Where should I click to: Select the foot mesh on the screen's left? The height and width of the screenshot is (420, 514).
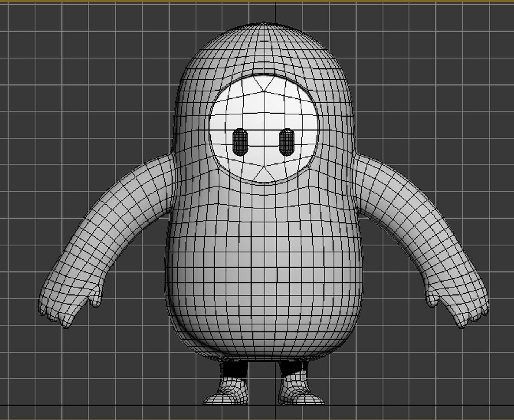pyautogui.click(x=226, y=391)
